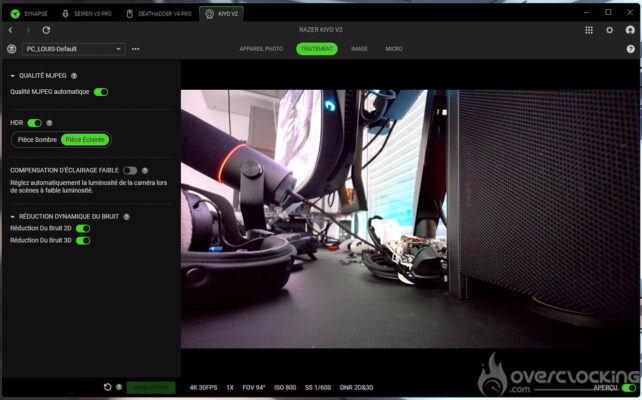Show info for Qualité MJPEG
The height and width of the screenshot is (400, 642).
tap(74, 76)
